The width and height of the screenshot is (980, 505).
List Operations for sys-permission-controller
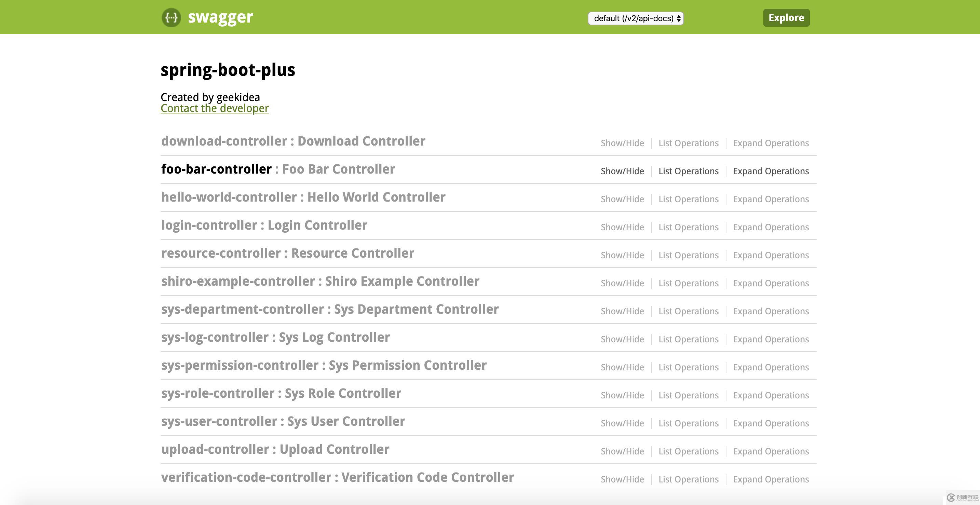(x=689, y=367)
